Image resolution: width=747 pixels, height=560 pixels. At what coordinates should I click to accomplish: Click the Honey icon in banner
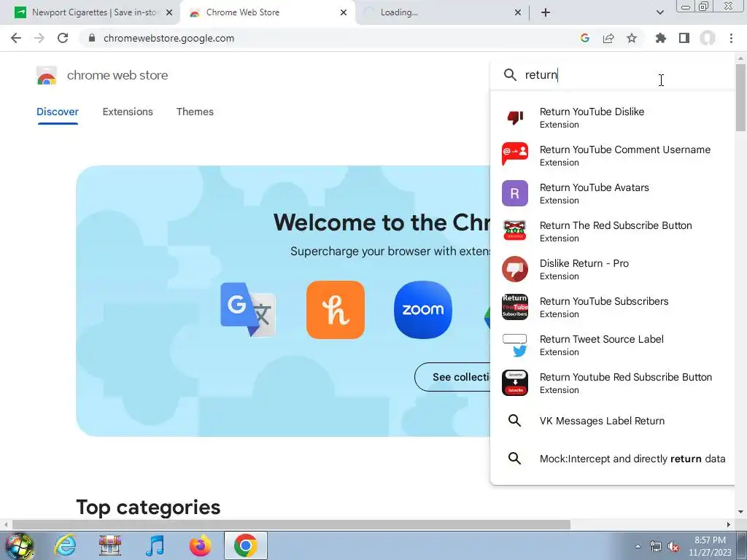click(x=336, y=310)
